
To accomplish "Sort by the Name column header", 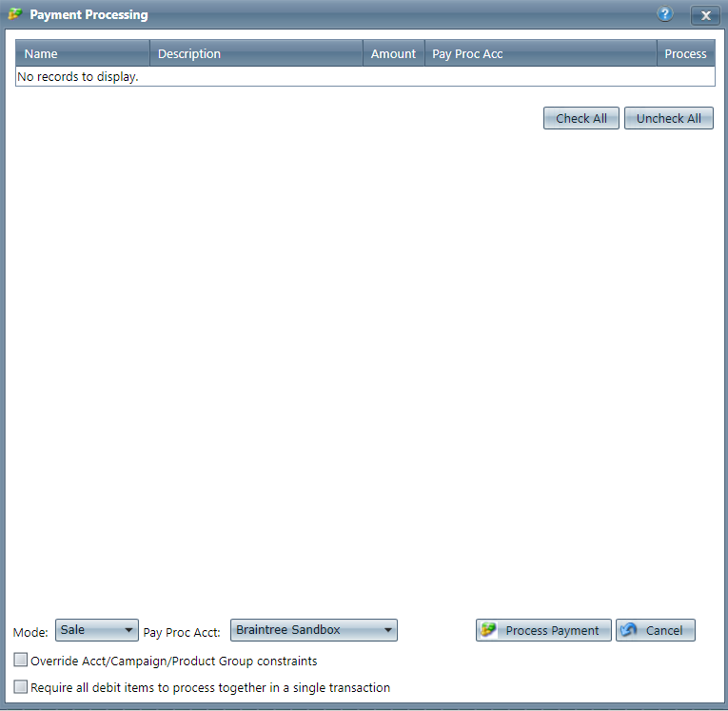I will 83,53.
